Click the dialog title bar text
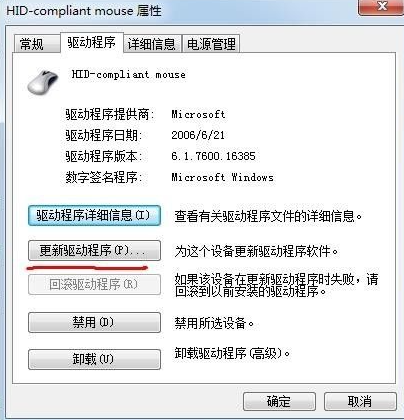This screenshot has height=420, width=404. 84,10
